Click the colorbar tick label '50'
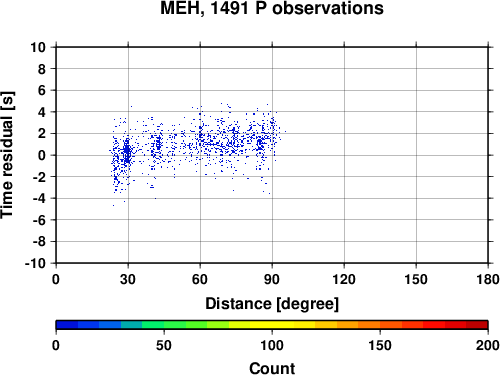The image size is (500, 375). (164, 345)
